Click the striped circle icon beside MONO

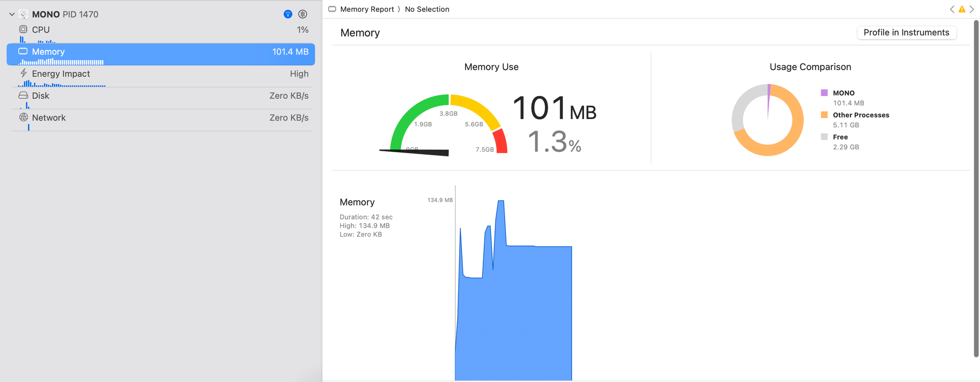(x=303, y=14)
